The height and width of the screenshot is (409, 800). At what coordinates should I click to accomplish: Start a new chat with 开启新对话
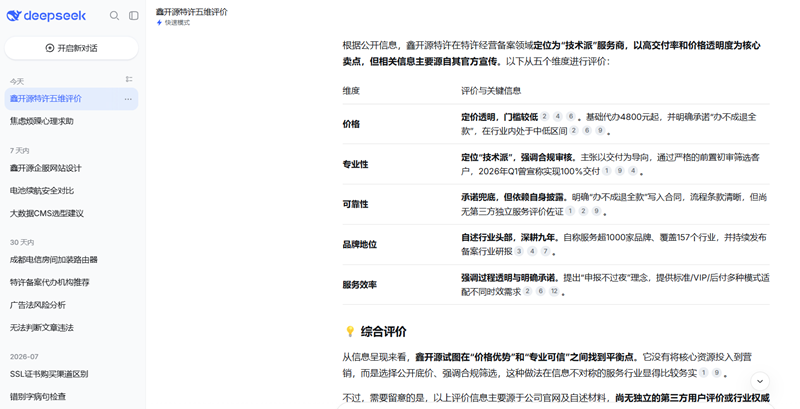click(71, 48)
